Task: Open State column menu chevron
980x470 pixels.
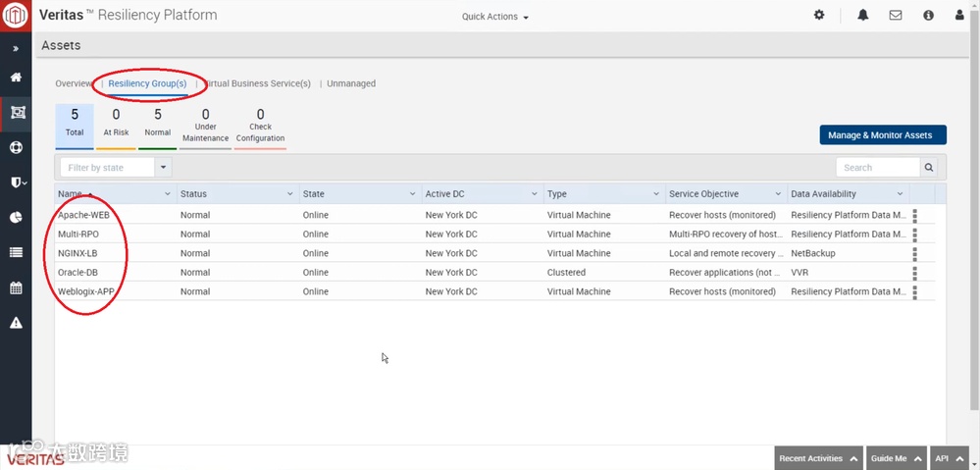Action: [x=412, y=193]
